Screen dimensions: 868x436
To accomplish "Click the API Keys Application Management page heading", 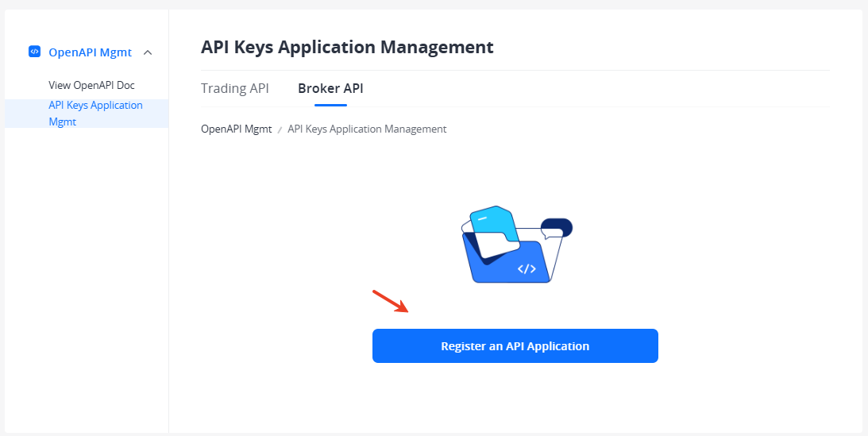I will 347,47.
